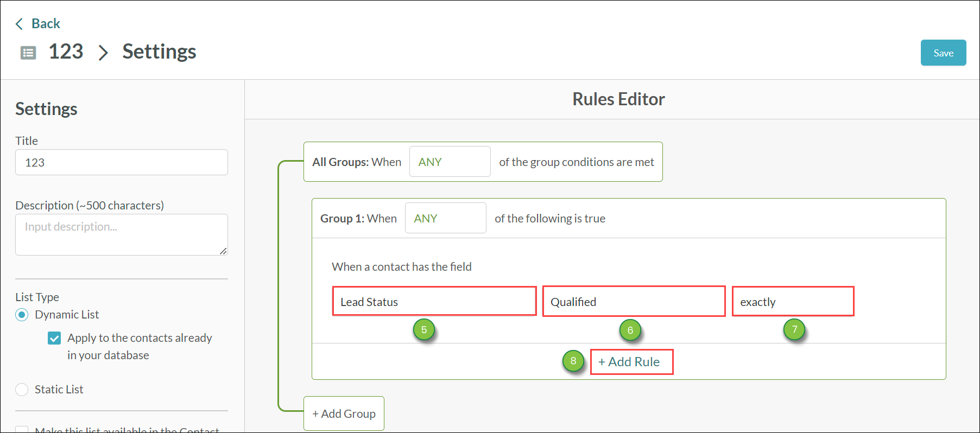This screenshot has width=980, height=433.
Task: Click the green step 7 marker
Action: tap(794, 329)
